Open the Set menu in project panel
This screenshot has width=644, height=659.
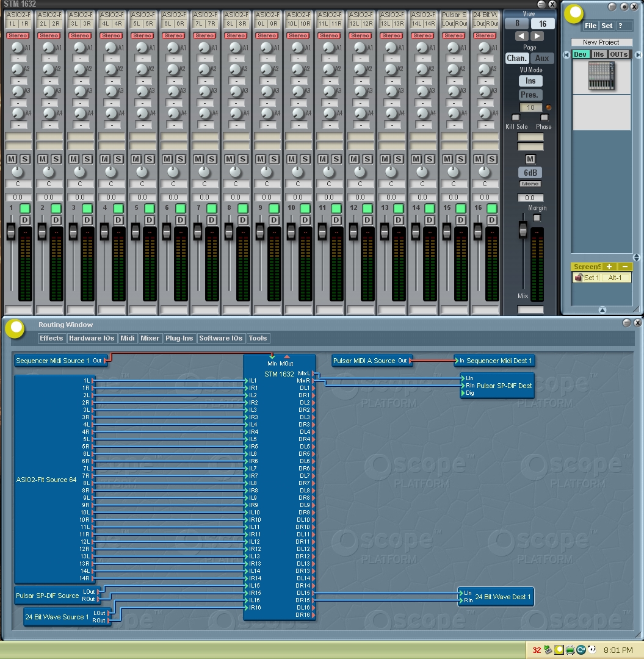tap(607, 26)
